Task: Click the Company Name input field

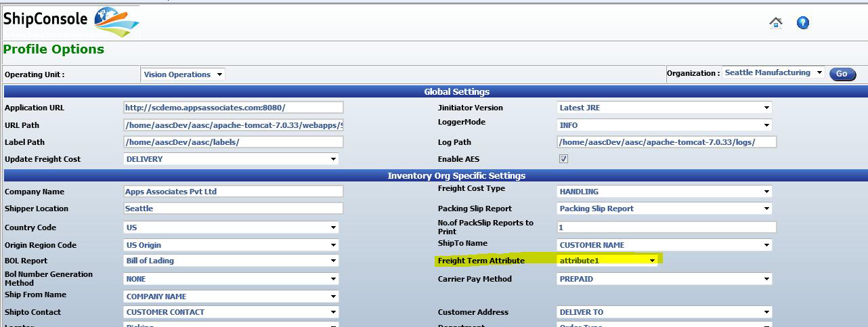Action: click(234, 192)
